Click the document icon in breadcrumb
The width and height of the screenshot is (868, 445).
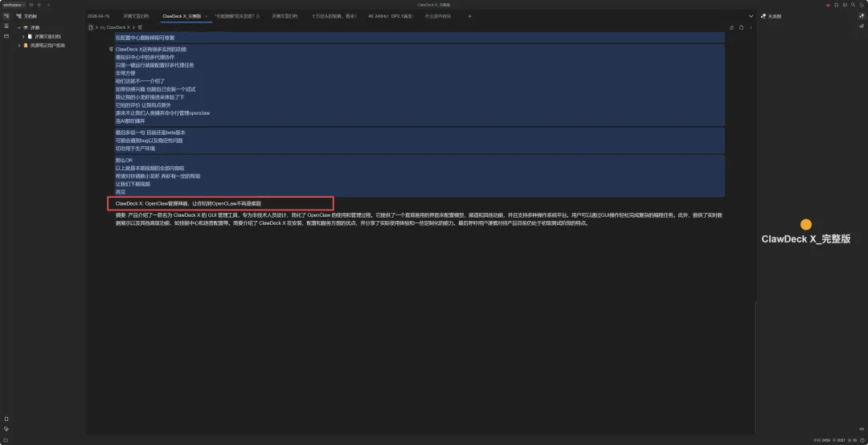pos(91,27)
